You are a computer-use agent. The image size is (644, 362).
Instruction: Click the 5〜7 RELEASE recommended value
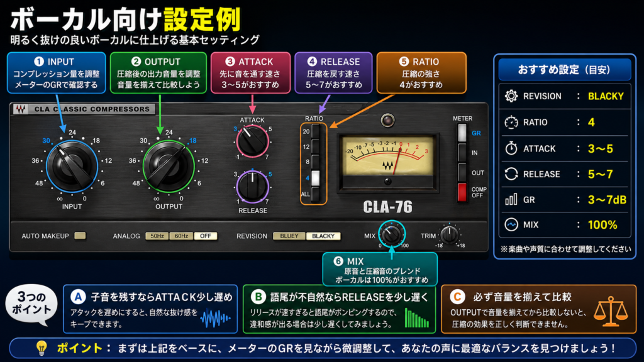click(600, 174)
